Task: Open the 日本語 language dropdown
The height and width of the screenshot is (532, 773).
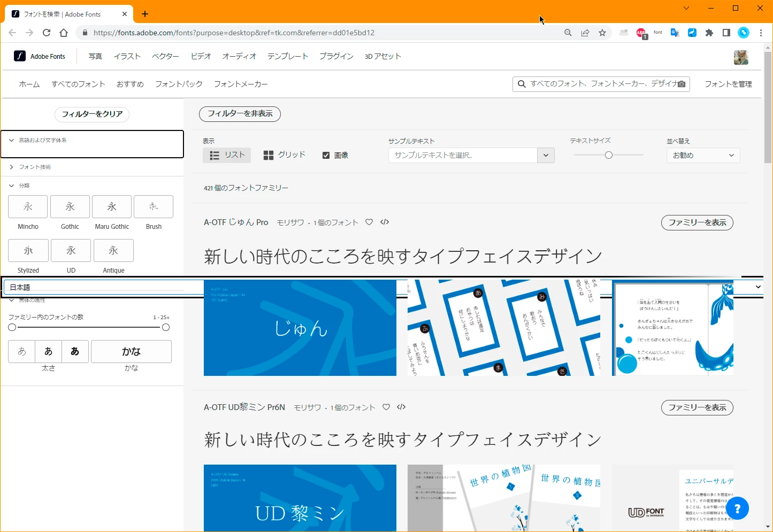Action: coord(384,287)
